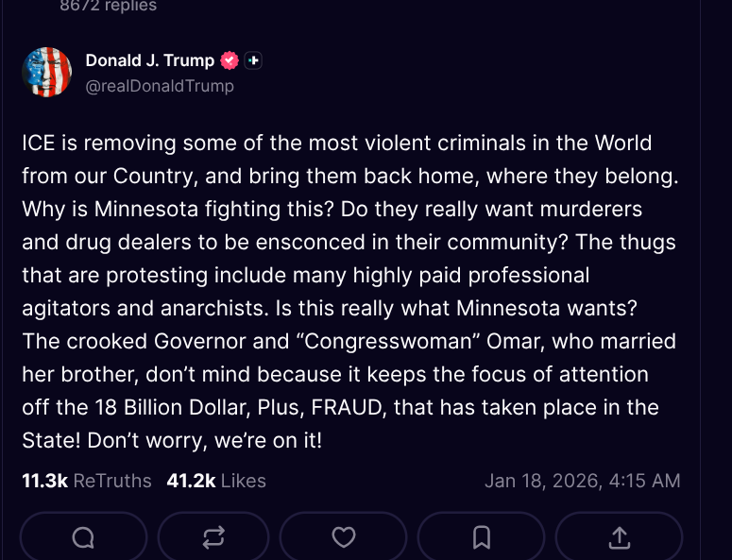Click the red verified checkmark badge
The height and width of the screenshot is (560, 732).
[x=230, y=60]
